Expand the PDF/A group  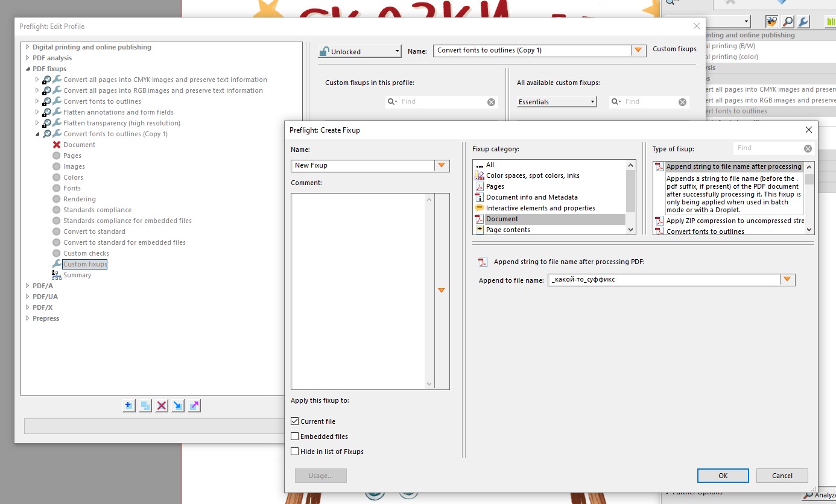(x=27, y=286)
